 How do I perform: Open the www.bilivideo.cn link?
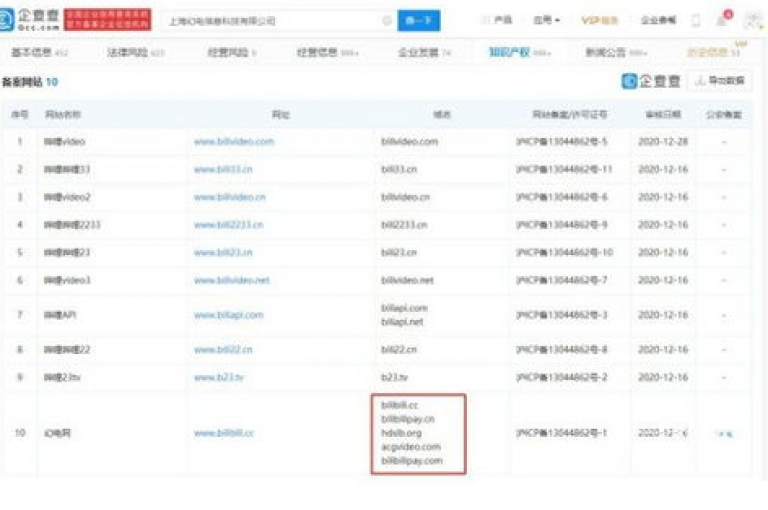(230, 197)
